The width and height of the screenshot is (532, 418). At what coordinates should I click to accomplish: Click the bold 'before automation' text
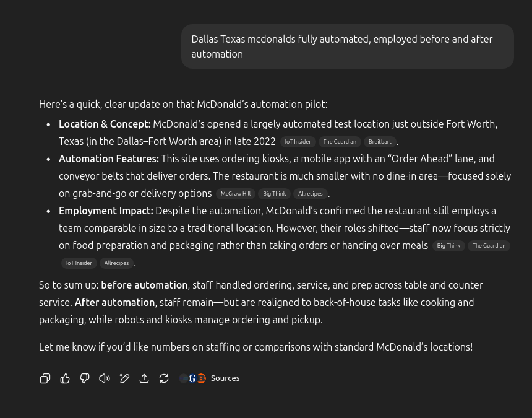(144, 285)
